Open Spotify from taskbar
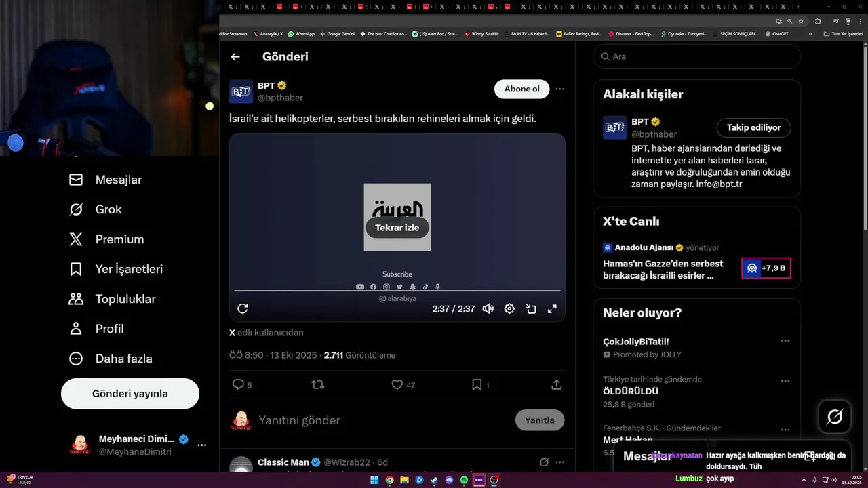 pyautogui.click(x=464, y=480)
